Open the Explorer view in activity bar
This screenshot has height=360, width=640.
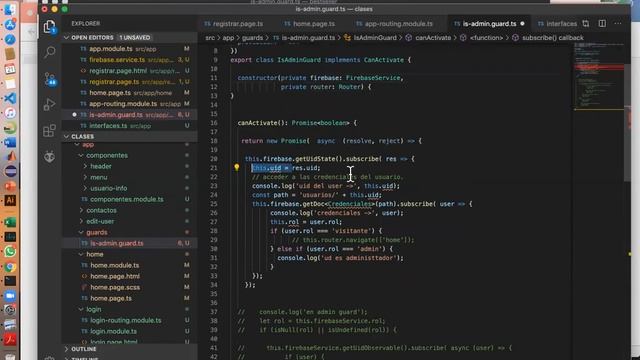[50, 27]
